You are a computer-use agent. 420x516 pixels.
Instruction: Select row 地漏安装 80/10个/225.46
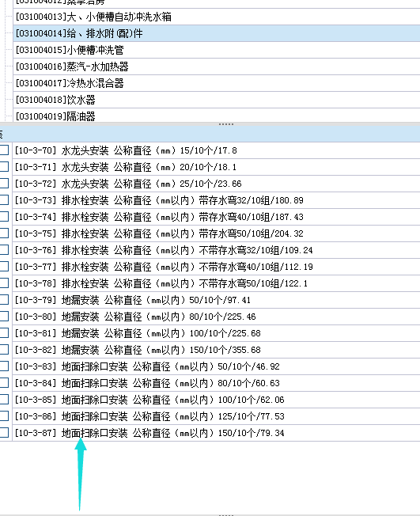click(216, 317)
